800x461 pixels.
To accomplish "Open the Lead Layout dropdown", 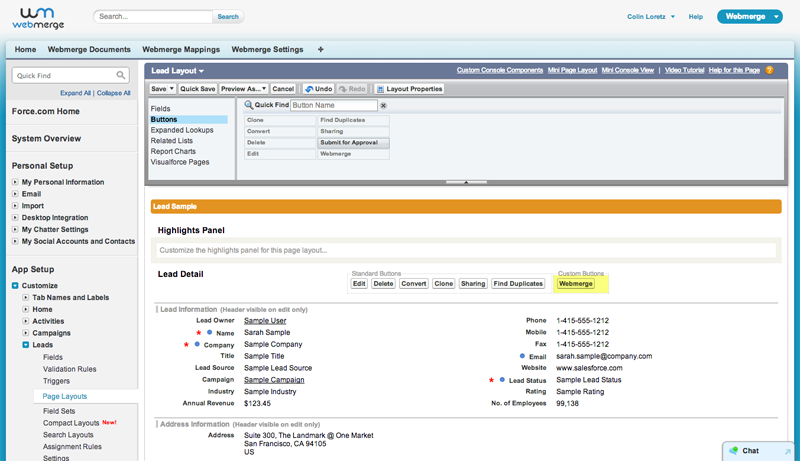I will tap(178, 71).
